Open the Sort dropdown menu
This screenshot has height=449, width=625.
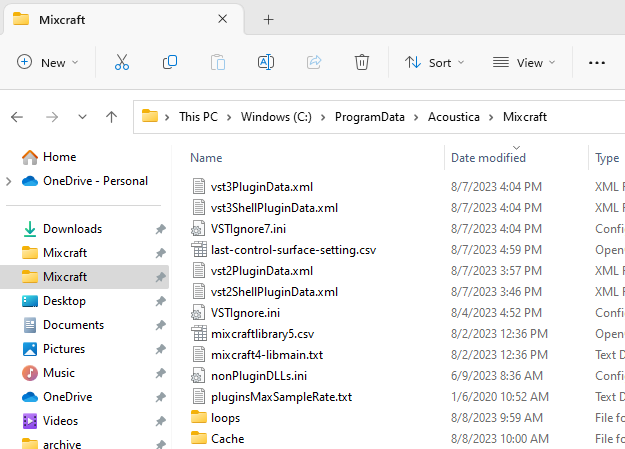tap(434, 63)
